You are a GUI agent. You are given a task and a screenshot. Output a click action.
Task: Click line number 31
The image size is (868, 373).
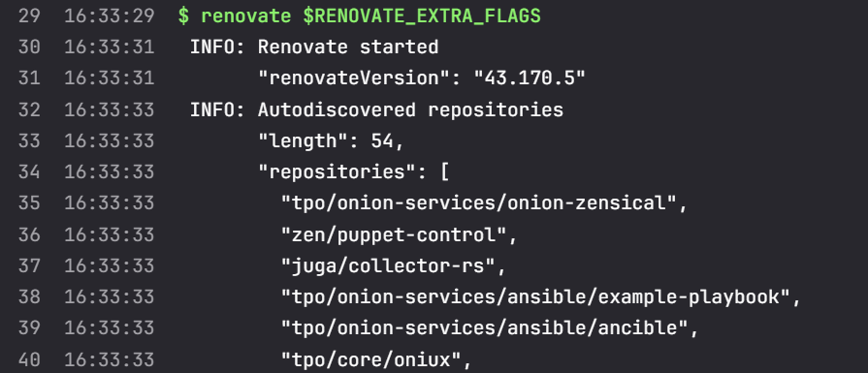click(29, 78)
